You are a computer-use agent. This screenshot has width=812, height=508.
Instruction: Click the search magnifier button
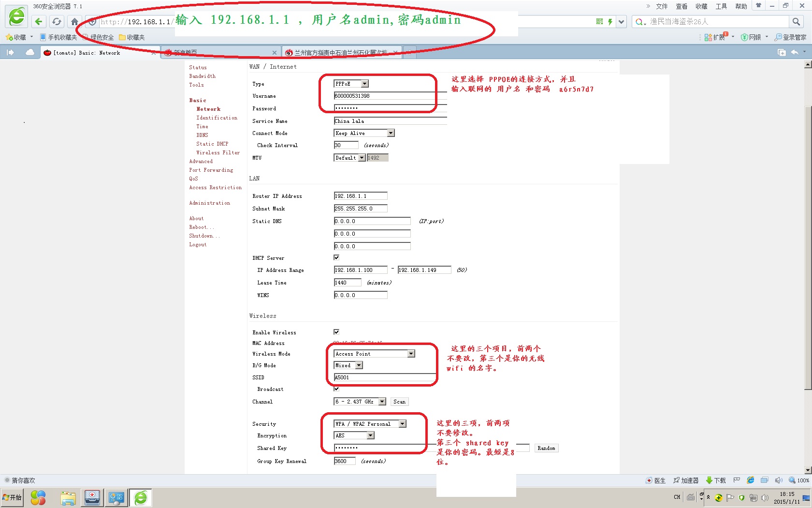(796, 21)
